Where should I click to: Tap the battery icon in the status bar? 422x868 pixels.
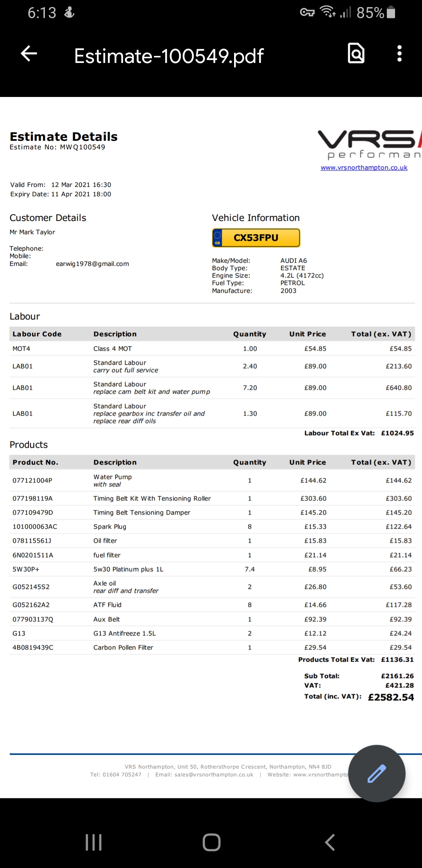(x=391, y=13)
